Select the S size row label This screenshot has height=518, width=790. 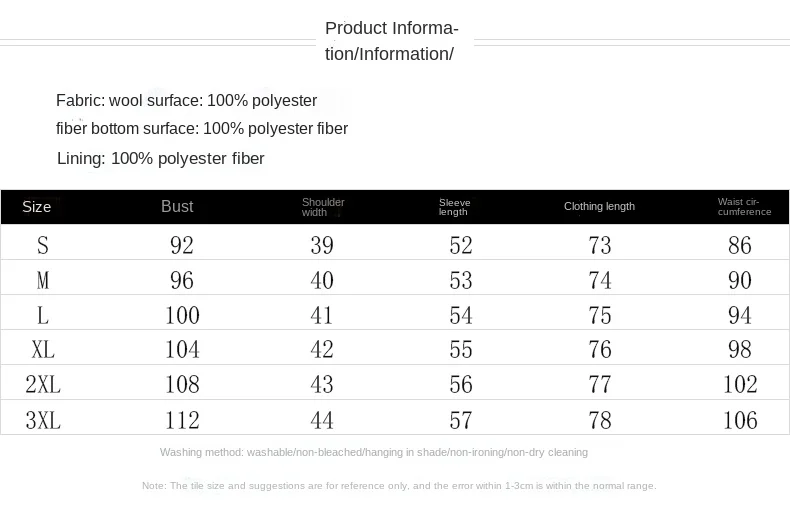43,246
